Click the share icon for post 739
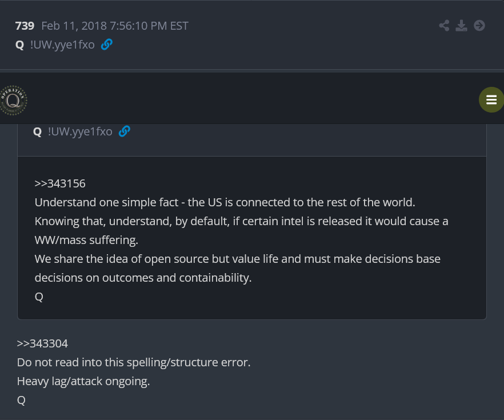 coord(444,26)
